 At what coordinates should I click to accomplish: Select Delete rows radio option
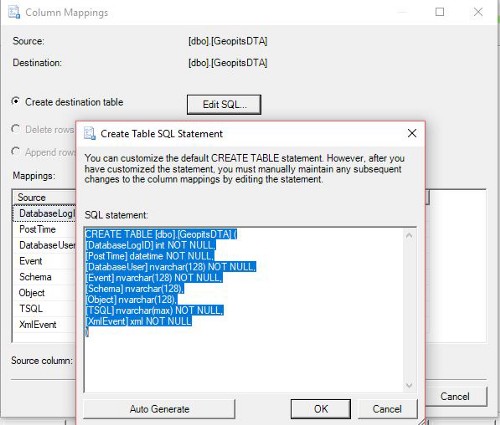tap(15, 129)
